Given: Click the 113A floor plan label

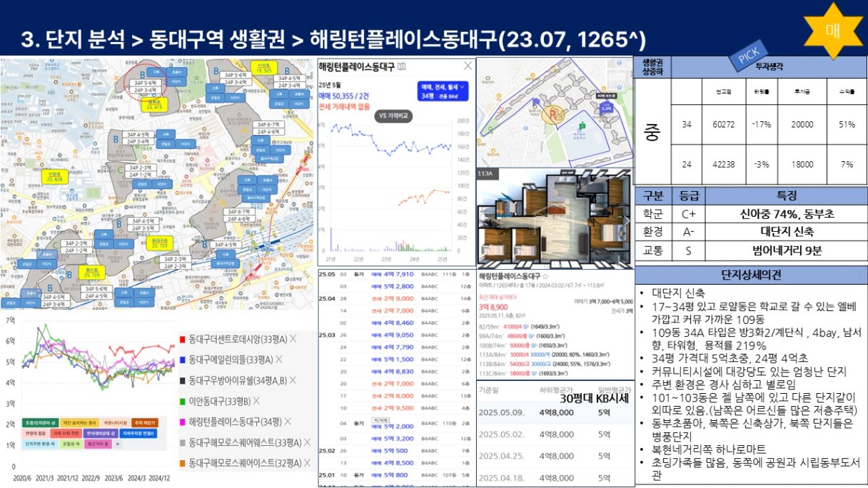Looking at the screenshot, I should click(486, 173).
